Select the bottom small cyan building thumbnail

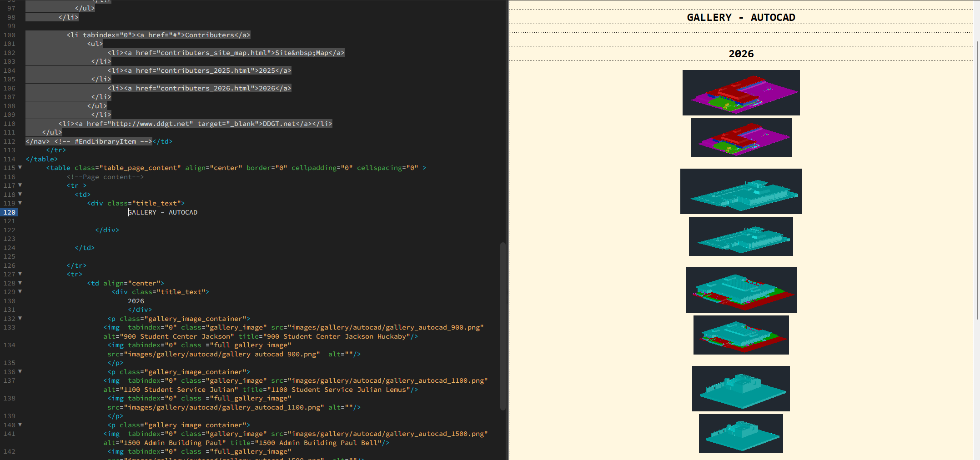tap(741, 434)
